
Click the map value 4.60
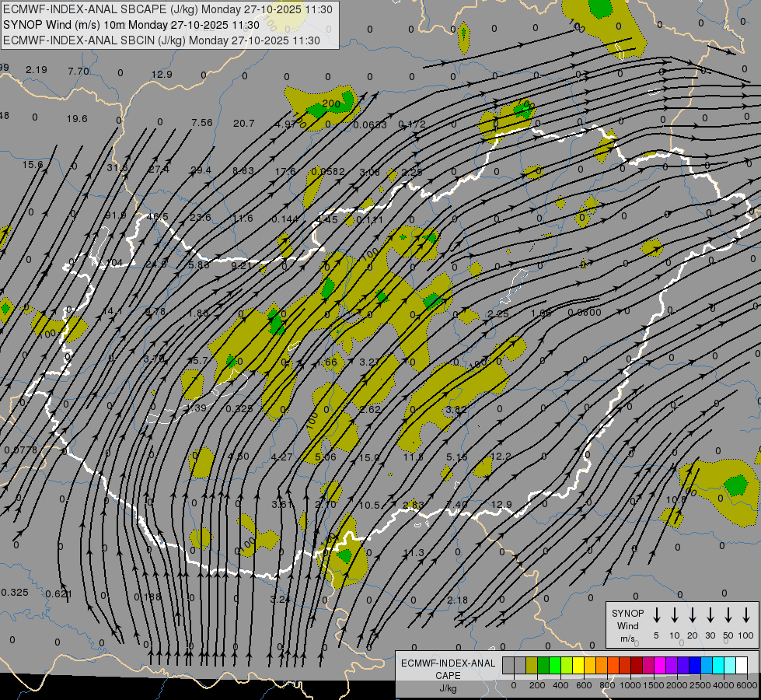(239, 456)
